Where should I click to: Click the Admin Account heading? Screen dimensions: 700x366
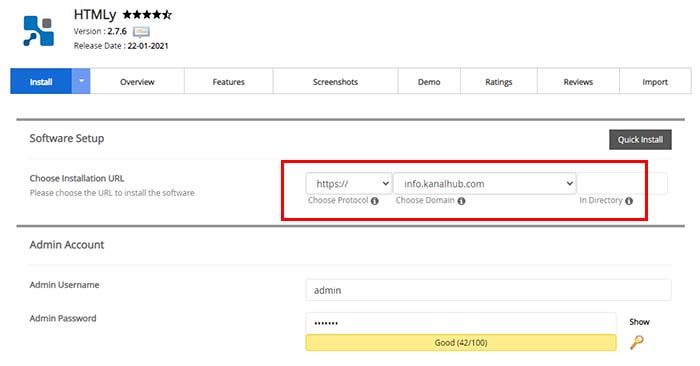click(67, 245)
